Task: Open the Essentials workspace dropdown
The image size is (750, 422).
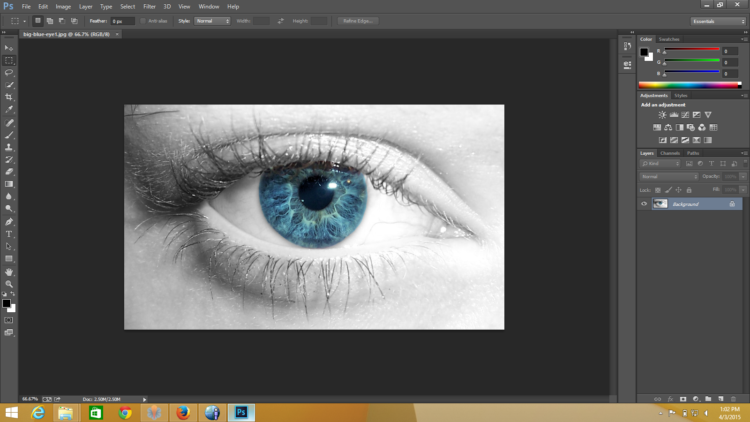Action: click(718, 21)
